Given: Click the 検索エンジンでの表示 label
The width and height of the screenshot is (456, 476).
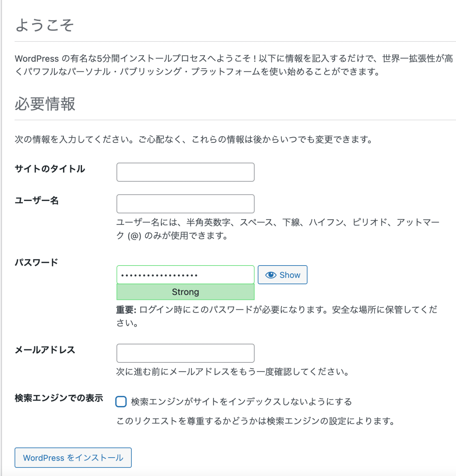Looking at the screenshot, I should [59, 398].
